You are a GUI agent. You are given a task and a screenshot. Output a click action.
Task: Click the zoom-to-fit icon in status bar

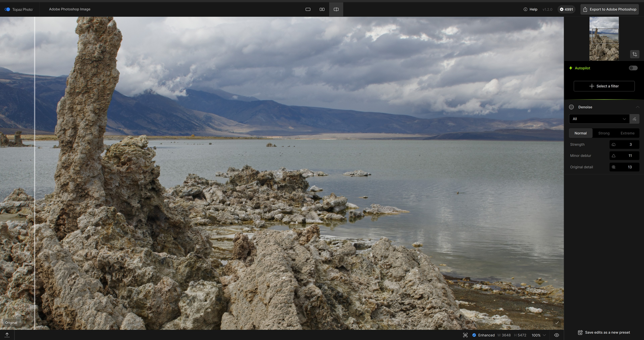click(465, 335)
